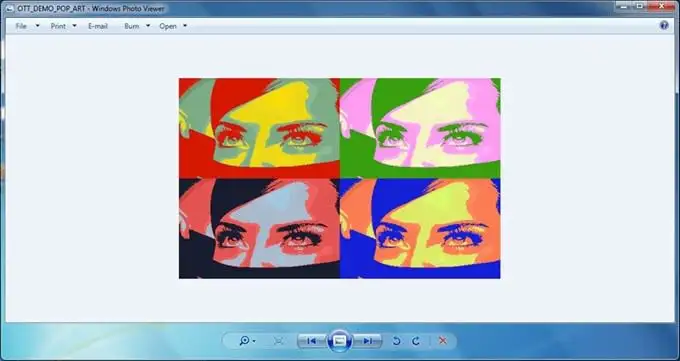Viewport: 680px width, 361px height.
Task: Start the slide show
Action: click(340, 341)
